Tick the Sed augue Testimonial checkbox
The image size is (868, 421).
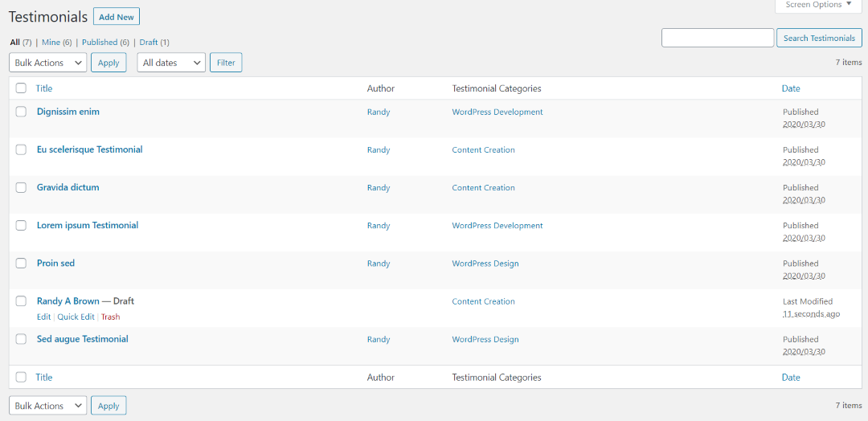tap(21, 339)
